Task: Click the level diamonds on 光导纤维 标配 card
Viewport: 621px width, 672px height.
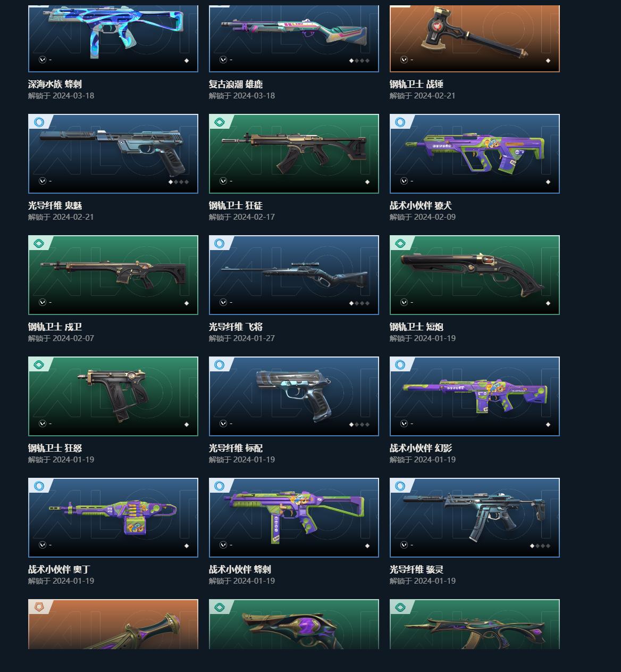Action: click(359, 425)
